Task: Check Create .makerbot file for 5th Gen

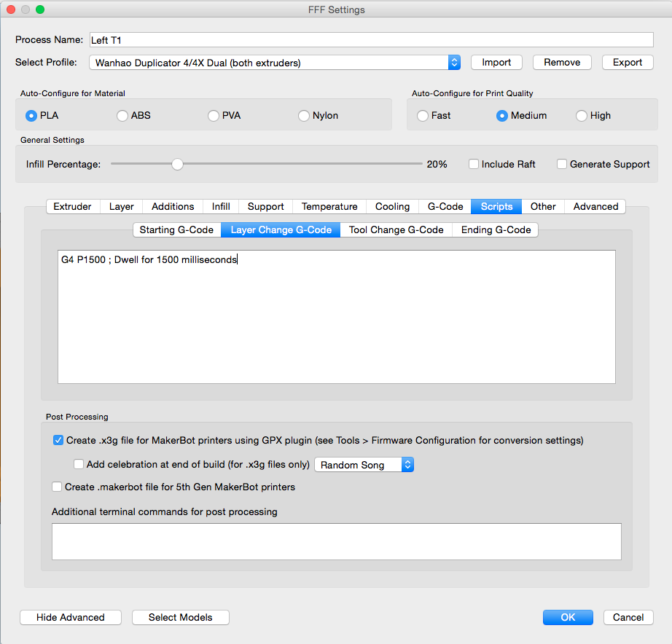Action: pyautogui.click(x=57, y=487)
